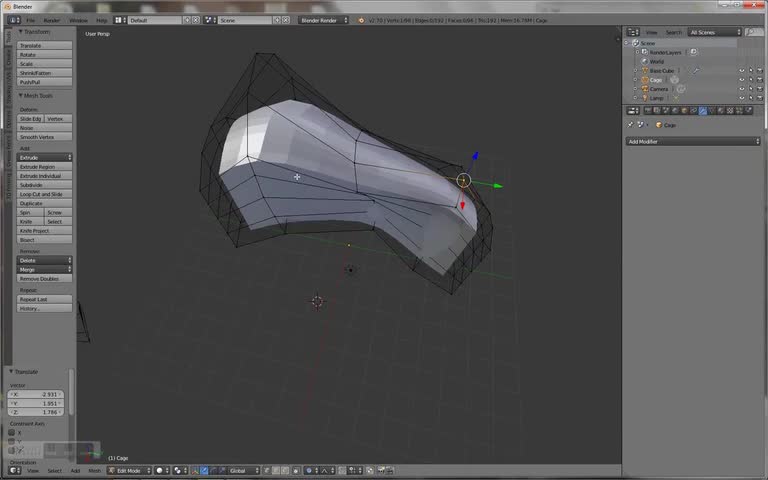The height and width of the screenshot is (480, 768).
Task: Open the File menu
Action: (30, 20)
